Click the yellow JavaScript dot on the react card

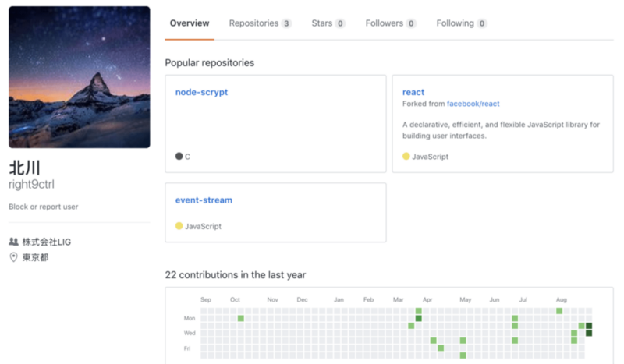[406, 157]
